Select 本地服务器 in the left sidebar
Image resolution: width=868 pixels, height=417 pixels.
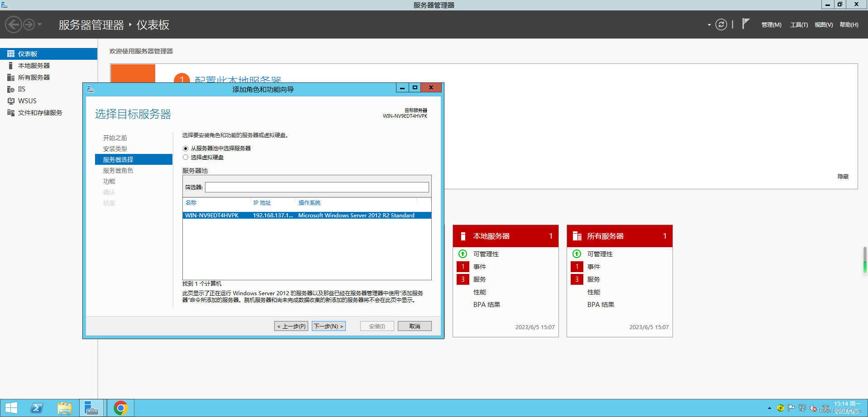click(x=48, y=66)
